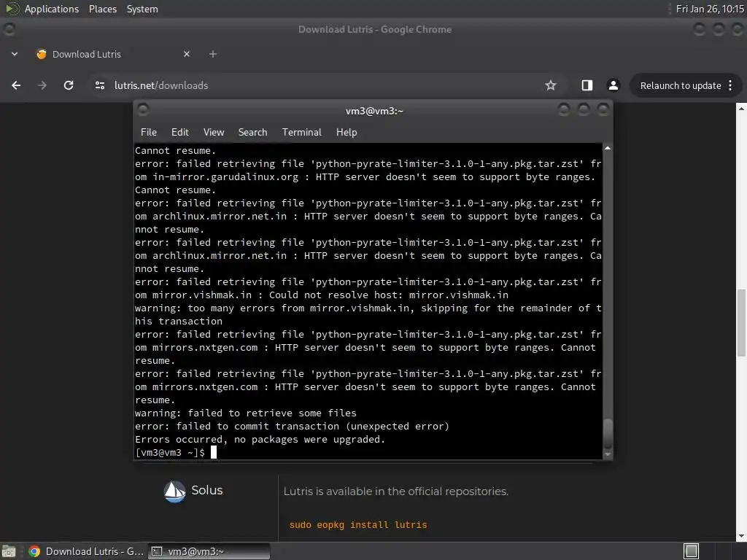The height and width of the screenshot is (560, 747).
Task: Click the Chrome page scrollbar down arrow
Action: 741,536
